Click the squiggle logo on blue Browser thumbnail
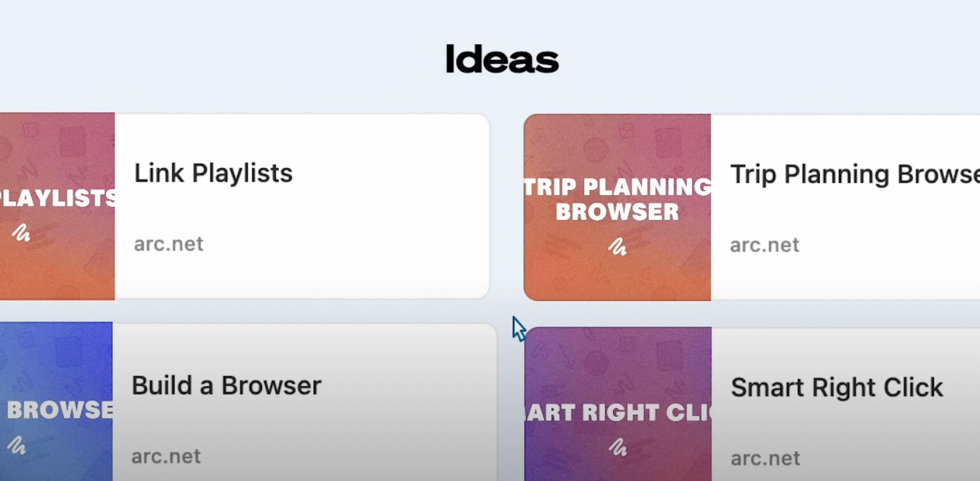The height and width of the screenshot is (481, 980). (17, 445)
